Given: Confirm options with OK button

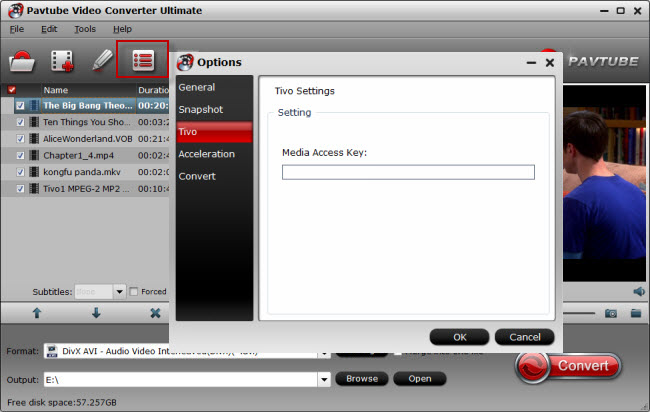Looking at the screenshot, I should point(459,337).
